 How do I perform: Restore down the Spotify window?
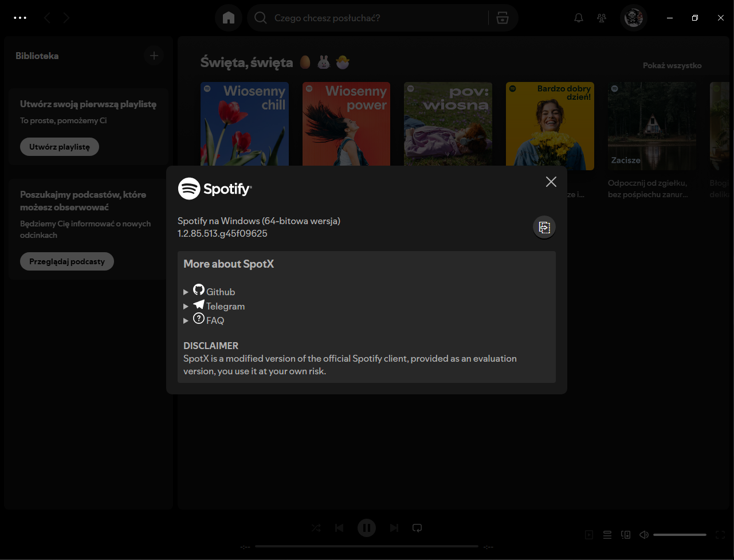[x=695, y=18]
